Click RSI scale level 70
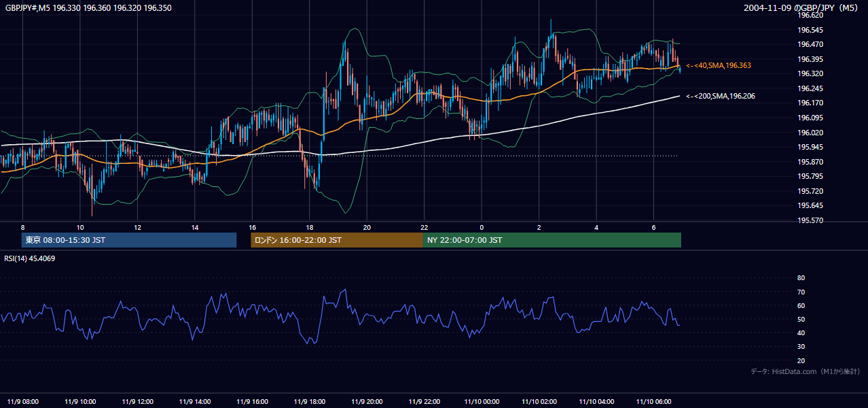The image size is (868, 408). (801, 292)
